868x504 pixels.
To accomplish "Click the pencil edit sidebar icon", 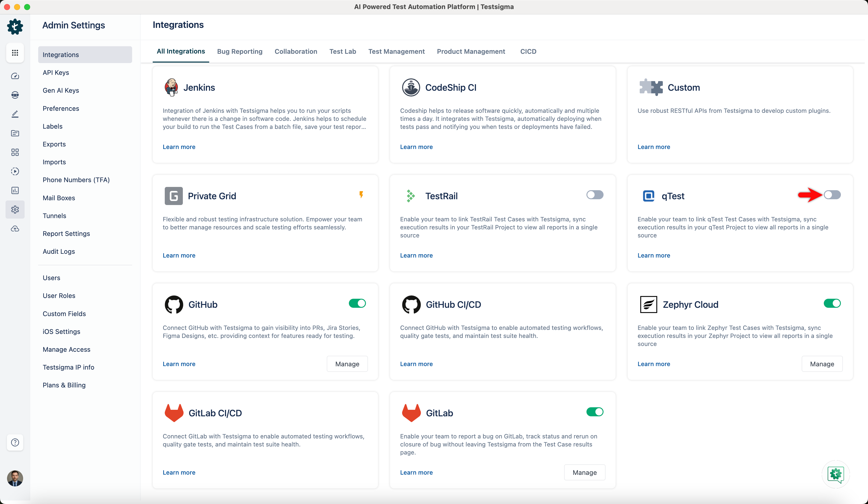I will pyautogui.click(x=15, y=114).
